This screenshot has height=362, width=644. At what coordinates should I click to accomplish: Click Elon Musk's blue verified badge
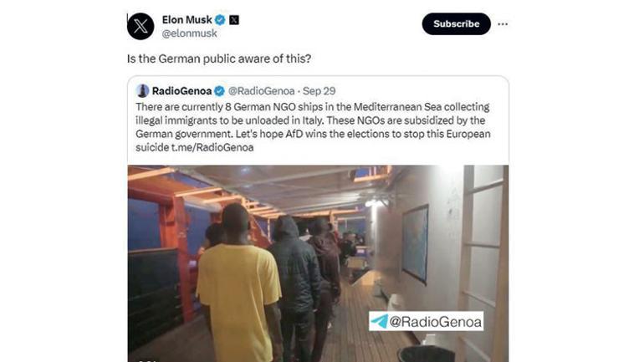pos(220,20)
